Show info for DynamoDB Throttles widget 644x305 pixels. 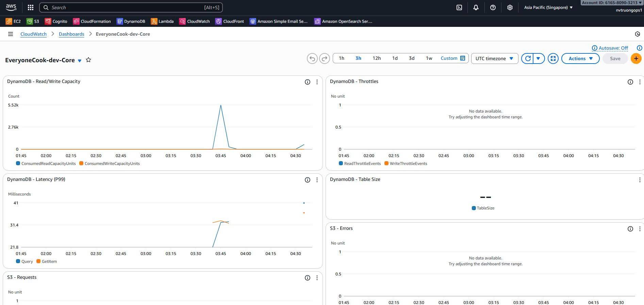(630, 82)
